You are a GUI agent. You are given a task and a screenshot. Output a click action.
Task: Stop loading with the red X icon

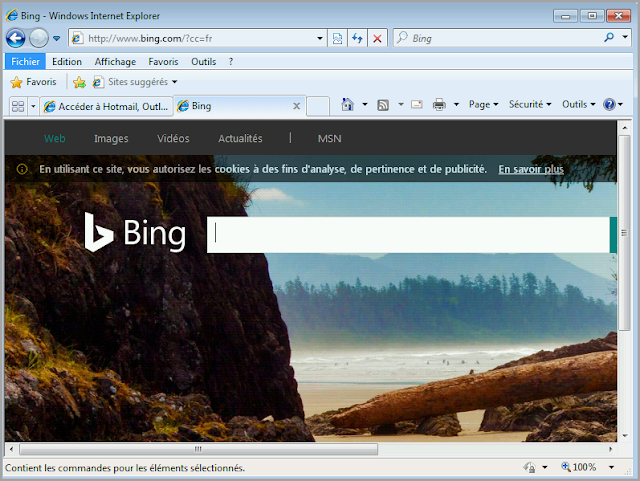pyautogui.click(x=378, y=38)
